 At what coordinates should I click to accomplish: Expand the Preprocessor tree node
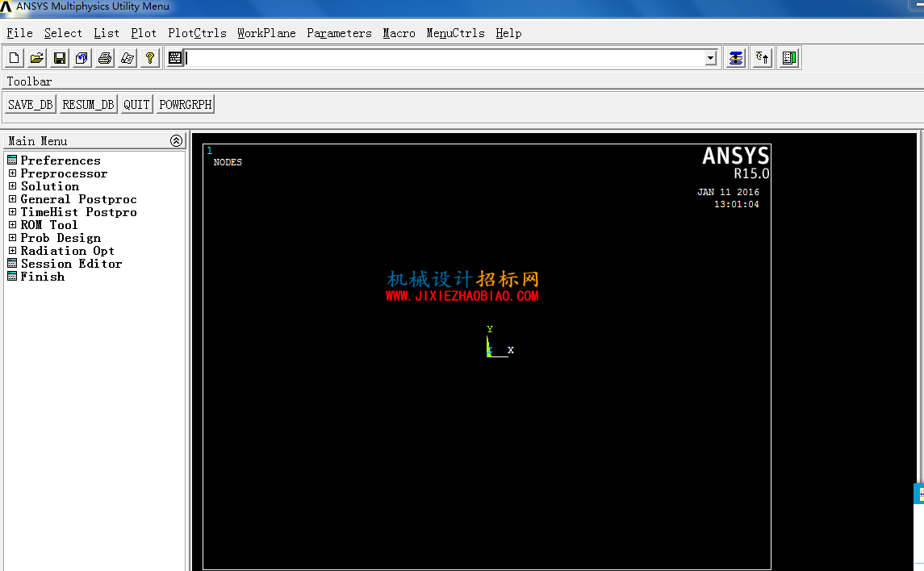12,173
